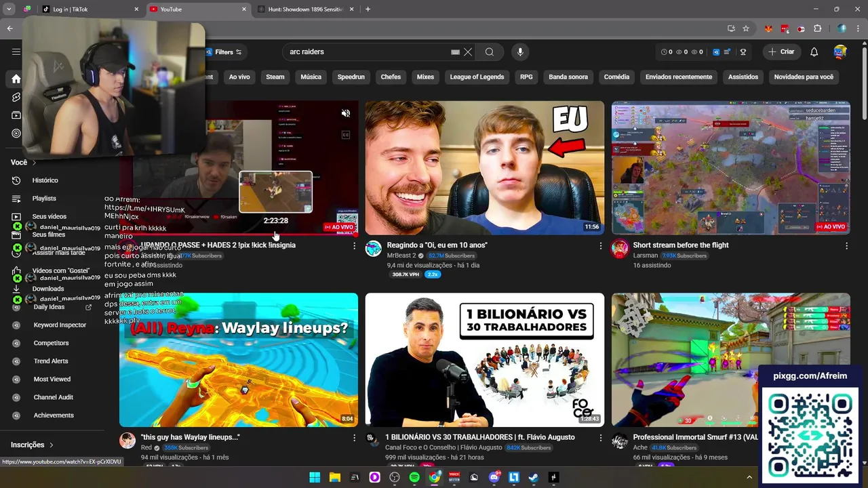This screenshot has width=868, height=488.
Task: Open options for UPANDO O PASSE stream
Action: pyautogui.click(x=354, y=245)
